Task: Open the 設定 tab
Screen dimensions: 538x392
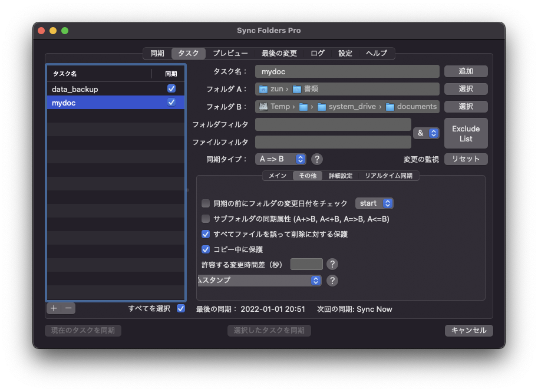Action: click(x=345, y=54)
